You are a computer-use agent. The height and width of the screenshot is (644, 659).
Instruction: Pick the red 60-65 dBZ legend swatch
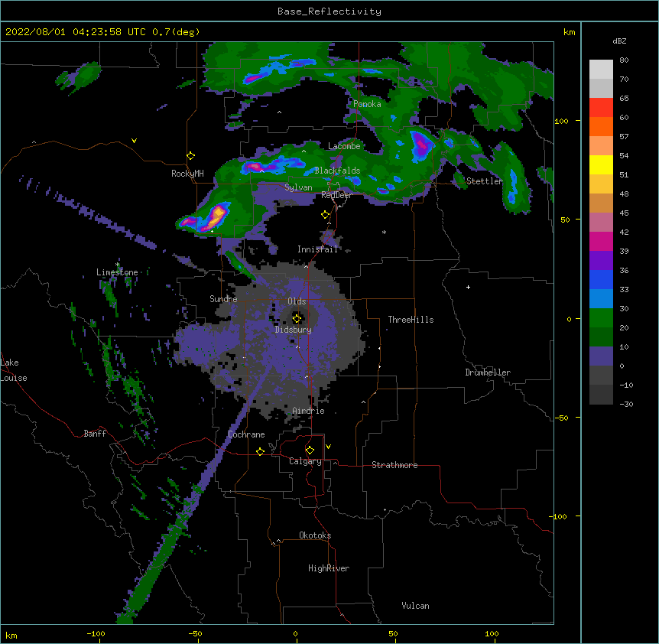[x=601, y=108]
